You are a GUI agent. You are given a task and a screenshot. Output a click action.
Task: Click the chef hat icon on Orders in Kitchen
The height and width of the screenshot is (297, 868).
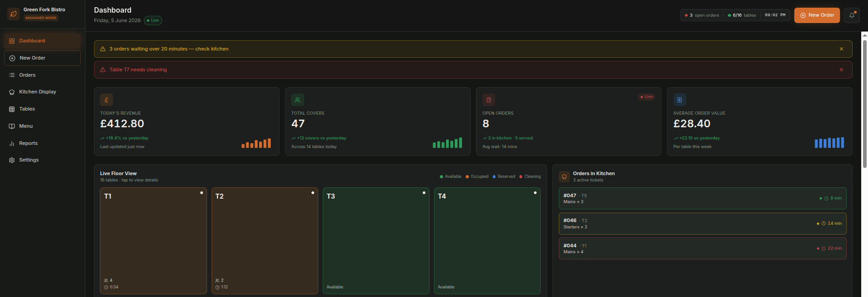coord(564,176)
